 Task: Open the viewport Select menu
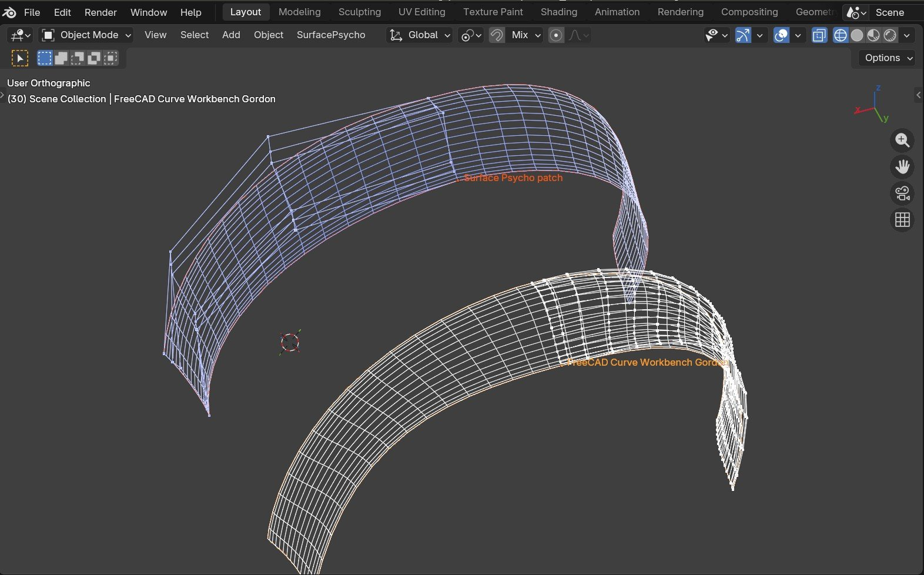[x=195, y=35]
